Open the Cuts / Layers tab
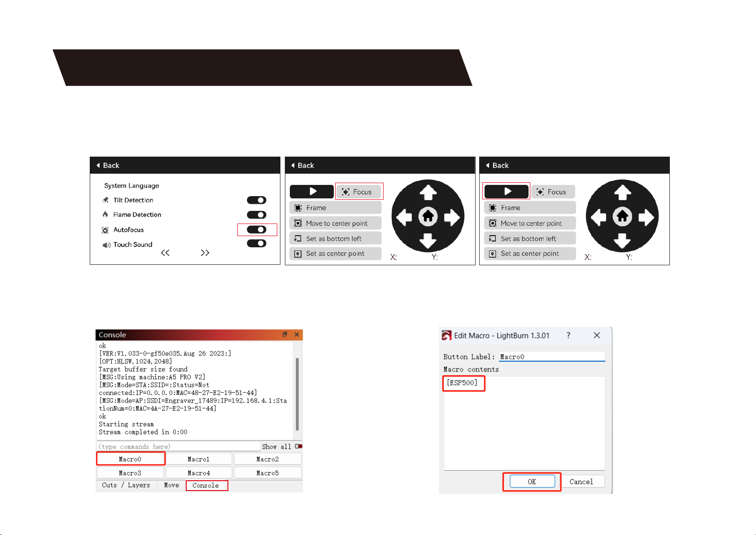This screenshot has width=756, height=535. [x=126, y=485]
